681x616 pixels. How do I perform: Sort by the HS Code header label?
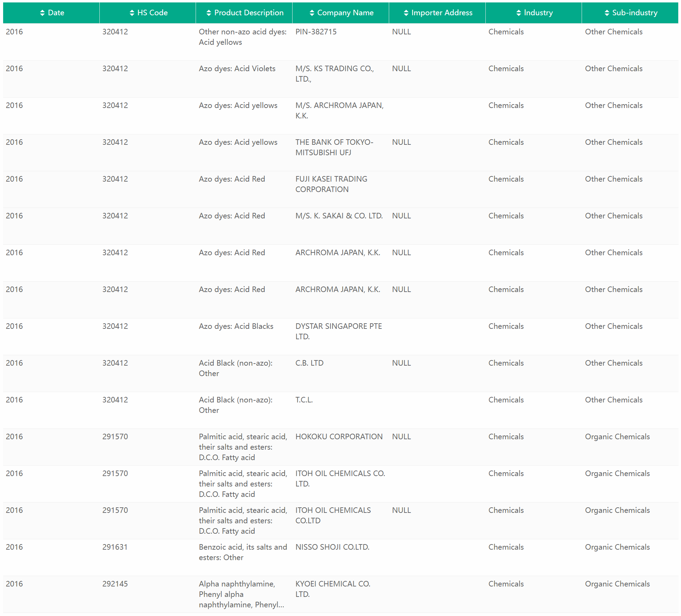pyautogui.click(x=153, y=13)
